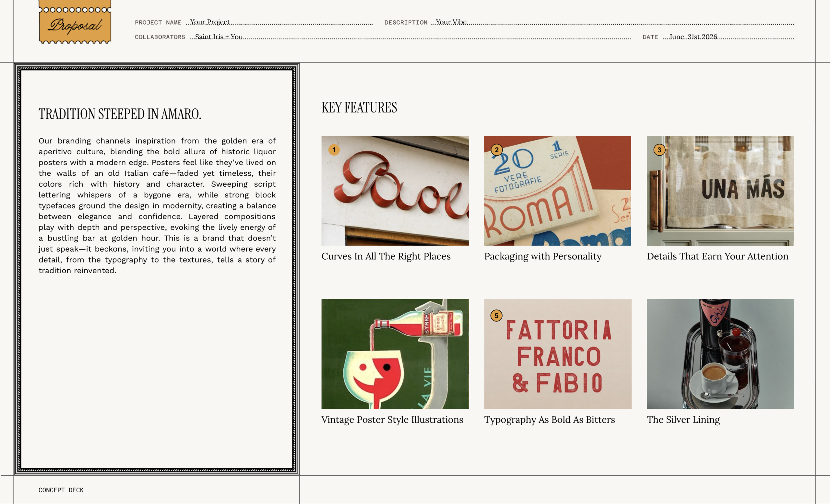Open the Fattoria Franco & Fabio thumbnail
Screen dimensions: 830x504
coord(558,354)
